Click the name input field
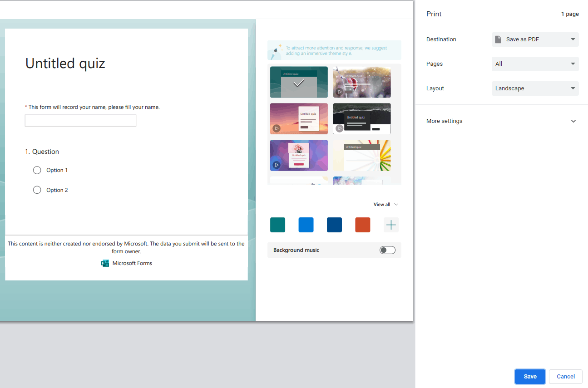The width and height of the screenshot is (588, 388). tap(80, 121)
